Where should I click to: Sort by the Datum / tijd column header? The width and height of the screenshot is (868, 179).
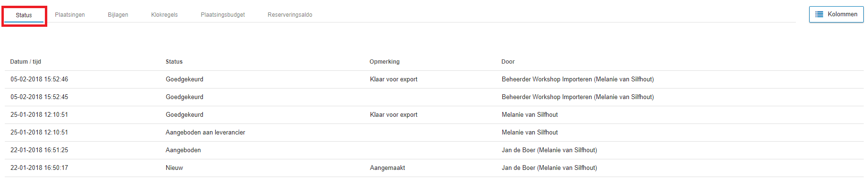[26, 62]
